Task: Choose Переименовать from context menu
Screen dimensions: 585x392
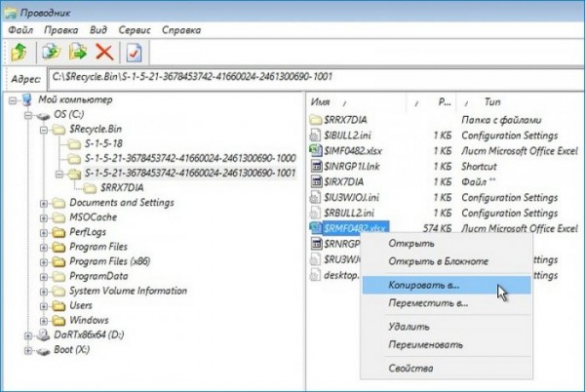Action: pos(447,344)
